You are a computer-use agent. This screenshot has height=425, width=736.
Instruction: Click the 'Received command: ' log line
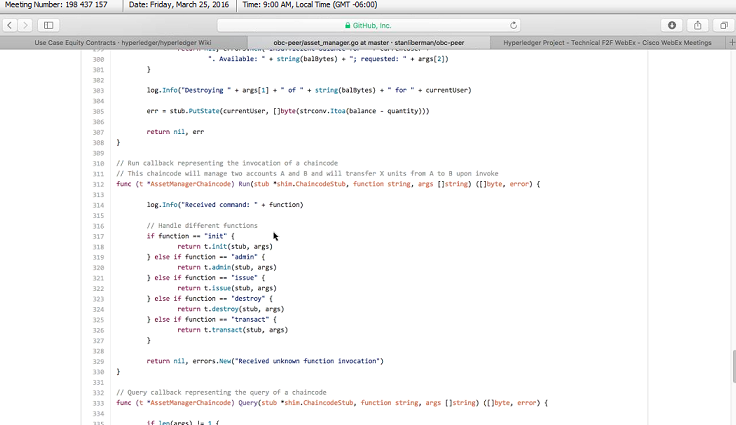225,205
